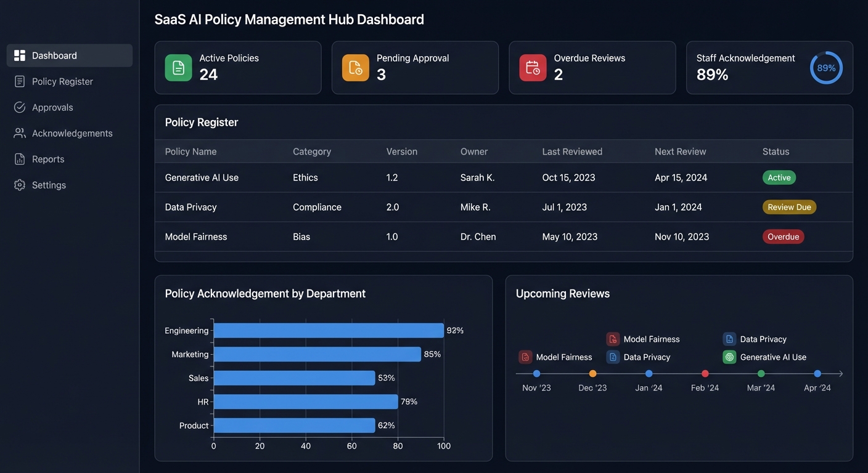Image resolution: width=868 pixels, height=473 pixels.
Task: Open the Status column header options
Action: 775,151
